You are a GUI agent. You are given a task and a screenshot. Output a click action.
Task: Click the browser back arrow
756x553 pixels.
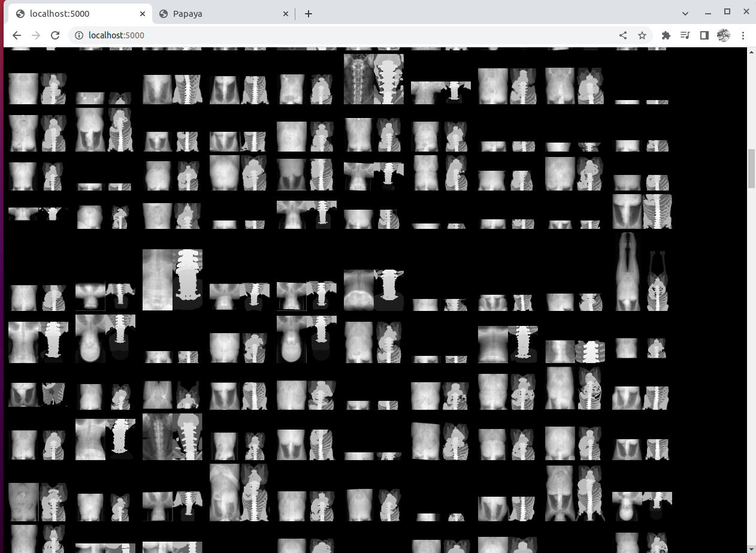[17, 35]
